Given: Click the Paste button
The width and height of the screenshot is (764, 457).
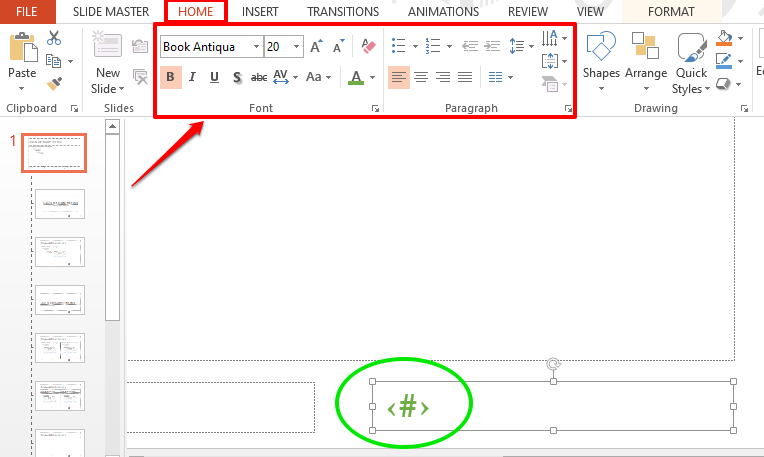Looking at the screenshot, I should [x=21, y=58].
